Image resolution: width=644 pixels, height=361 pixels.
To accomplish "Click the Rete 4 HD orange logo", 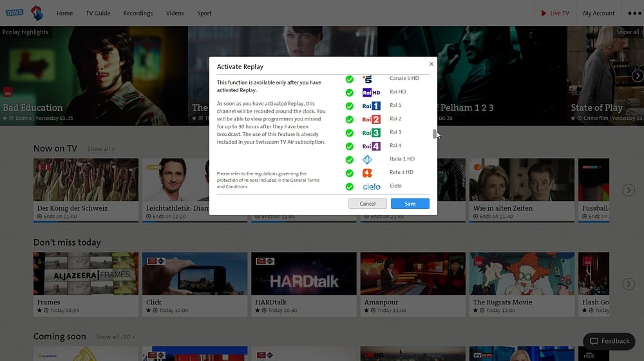I will (x=367, y=173).
